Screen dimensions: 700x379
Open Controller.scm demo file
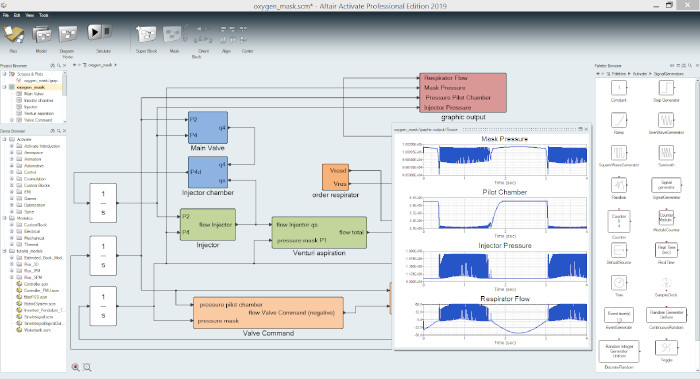tap(35, 284)
